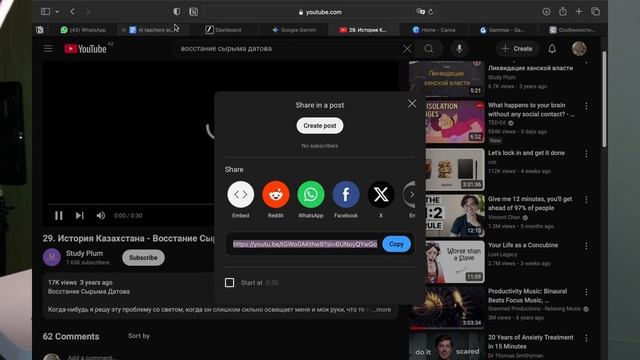This screenshot has width=640, height=360.
Task: Open options for 'Your Life as a Concubine'
Action: (587, 246)
